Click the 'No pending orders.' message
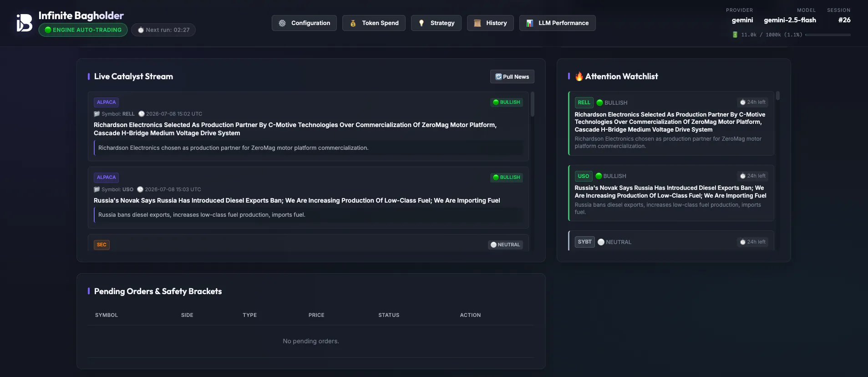Image resolution: width=868 pixels, height=377 pixels. pyautogui.click(x=311, y=341)
